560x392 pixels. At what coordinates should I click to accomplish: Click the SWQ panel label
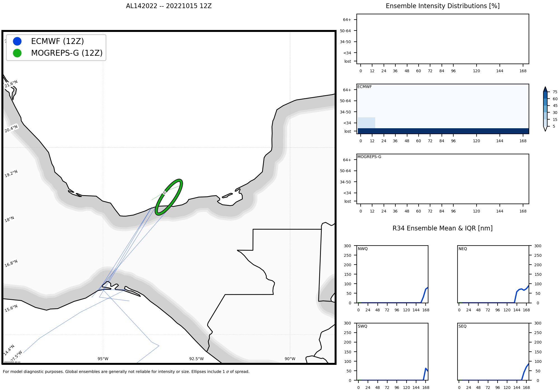point(362,326)
